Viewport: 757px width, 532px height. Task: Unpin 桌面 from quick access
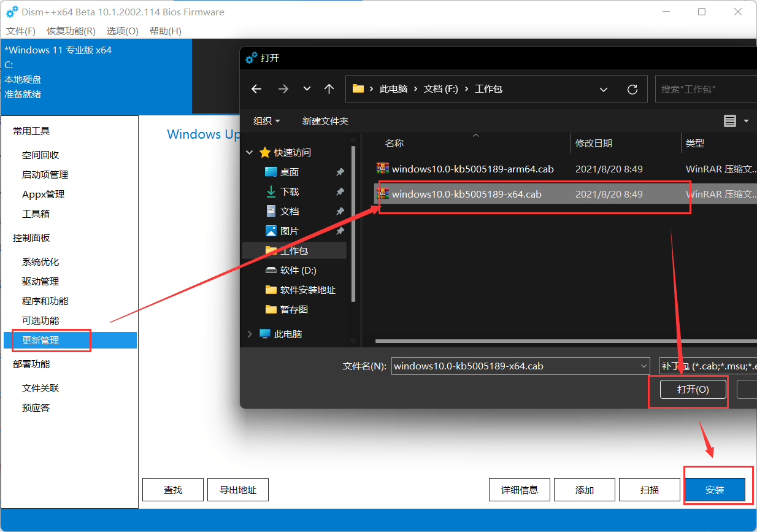pos(339,172)
